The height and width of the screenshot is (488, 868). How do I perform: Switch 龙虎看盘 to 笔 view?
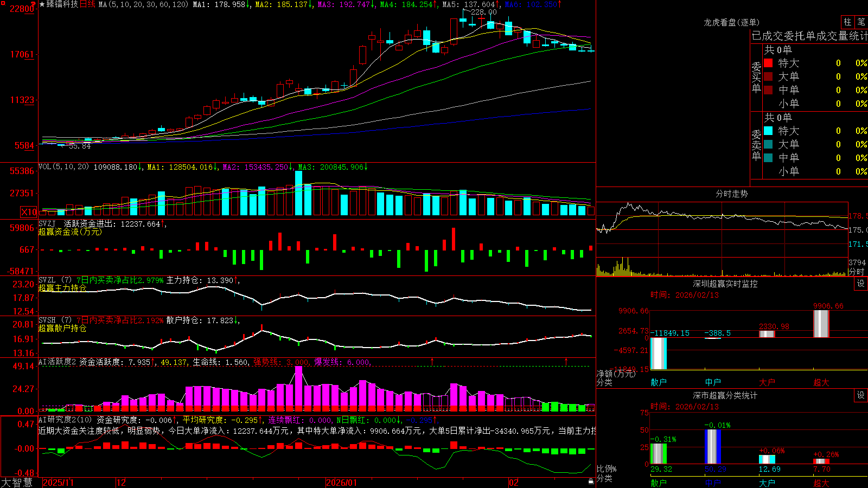tap(861, 22)
